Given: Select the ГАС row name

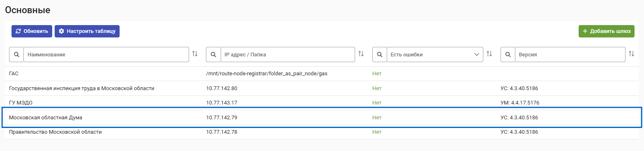Looking at the screenshot, I should 14,74.
